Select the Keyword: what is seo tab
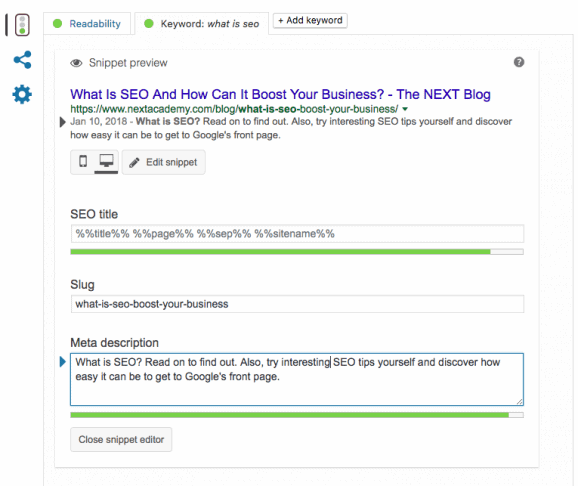The width and height of the screenshot is (578, 486). [202, 24]
